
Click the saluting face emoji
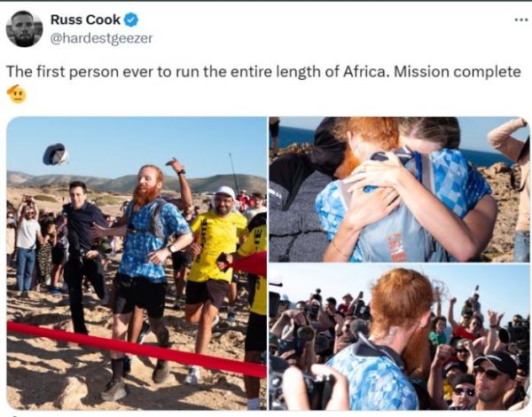(x=16, y=94)
